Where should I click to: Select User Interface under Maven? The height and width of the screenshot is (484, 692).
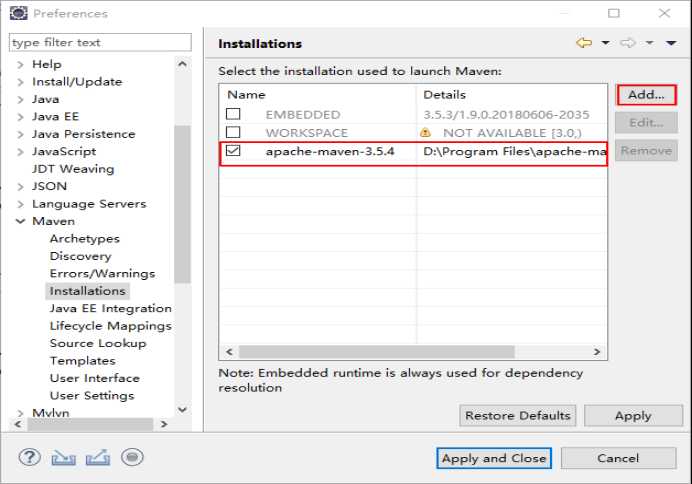pyautogui.click(x=94, y=378)
